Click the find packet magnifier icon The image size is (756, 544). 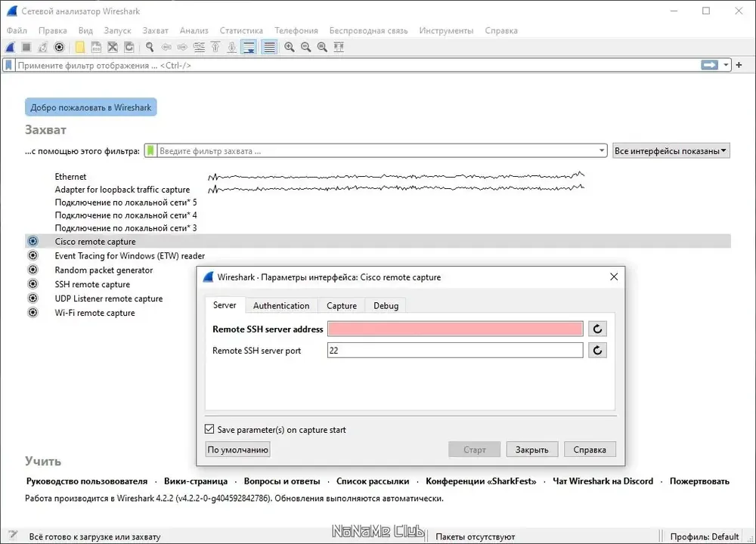point(150,47)
